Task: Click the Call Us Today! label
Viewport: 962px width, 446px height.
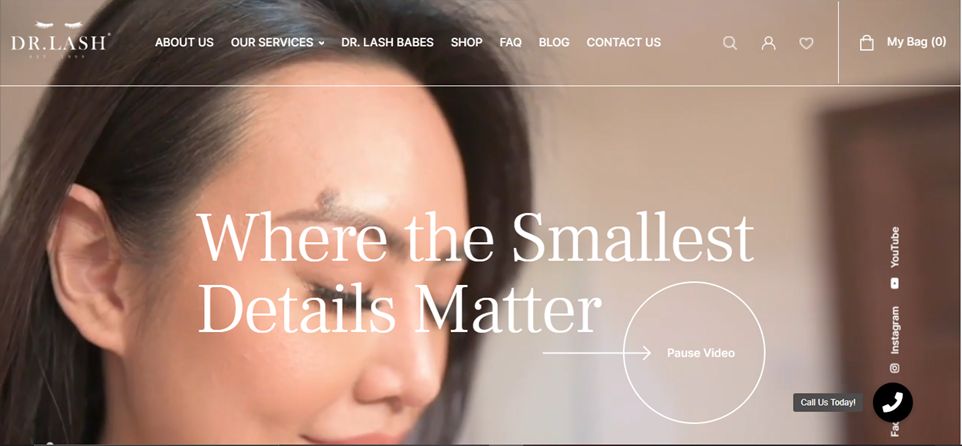Action: [828, 402]
